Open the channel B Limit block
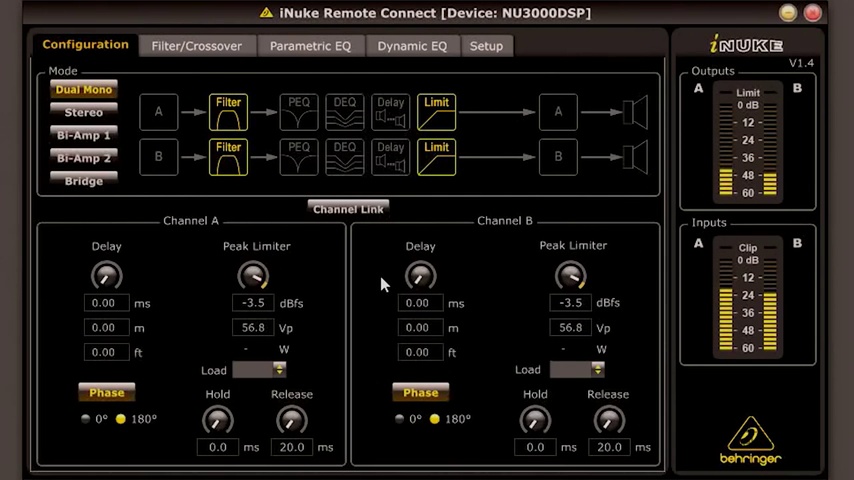This screenshot has height=480, width=854. [x=436, y=157]
